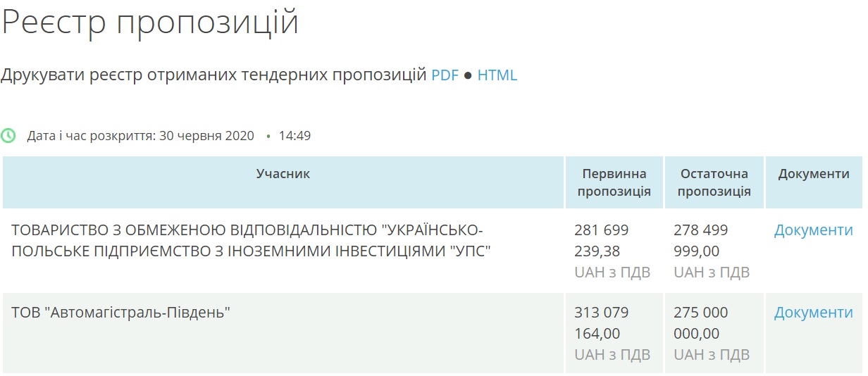Click the green clock icon
868x376 pixels.
click(8, 136)
